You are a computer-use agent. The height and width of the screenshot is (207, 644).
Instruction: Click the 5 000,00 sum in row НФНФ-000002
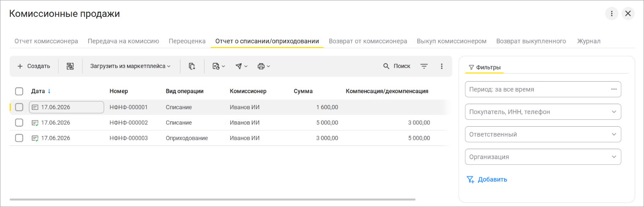coord(327,123)
